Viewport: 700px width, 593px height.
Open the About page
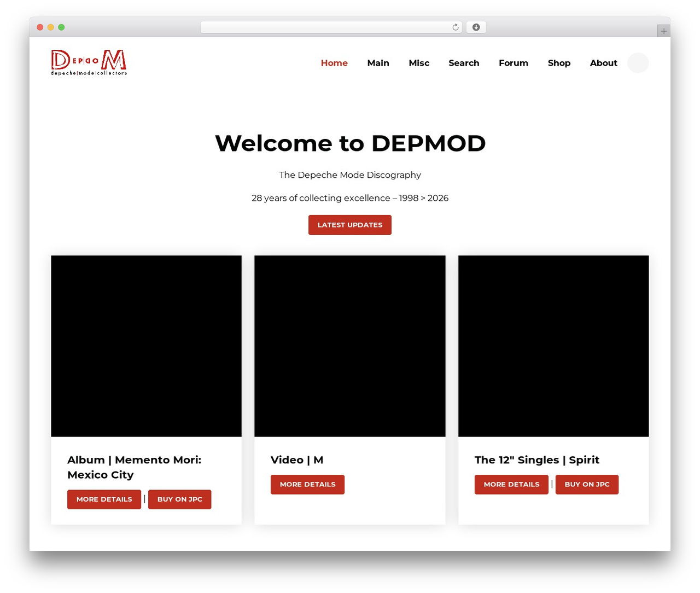(x=603, y=63)
